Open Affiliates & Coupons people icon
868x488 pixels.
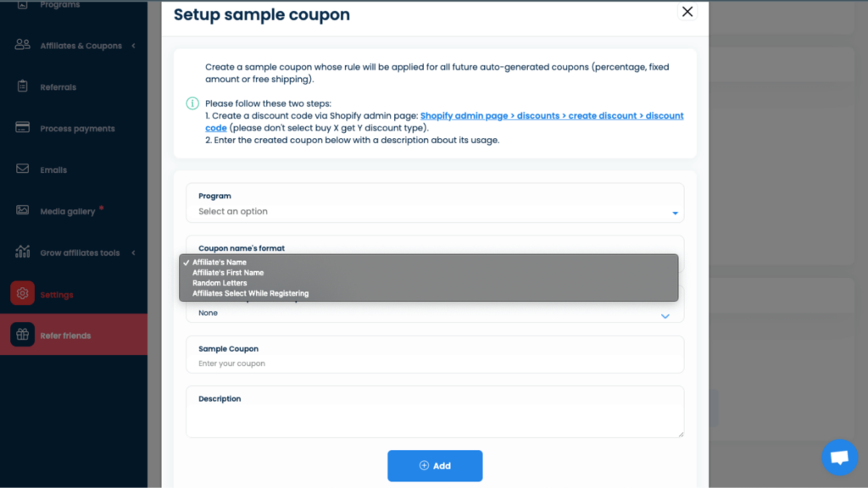pos(22,45)
